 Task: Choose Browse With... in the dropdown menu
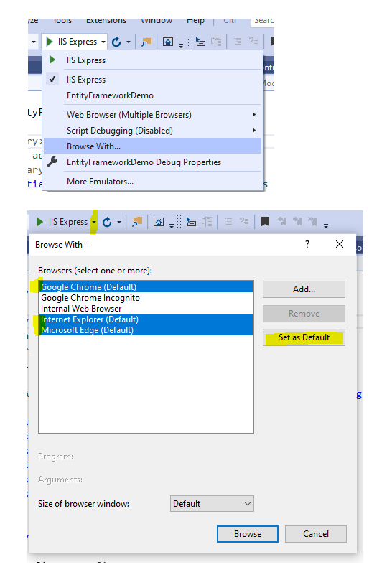pos(152,146)
